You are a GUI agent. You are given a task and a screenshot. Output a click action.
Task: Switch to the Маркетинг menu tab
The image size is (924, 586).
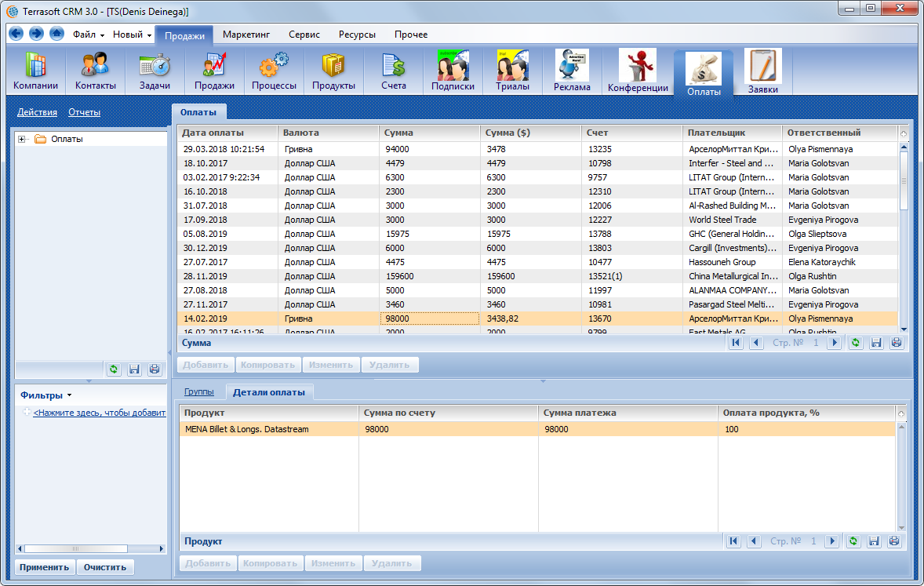point(246,35)
